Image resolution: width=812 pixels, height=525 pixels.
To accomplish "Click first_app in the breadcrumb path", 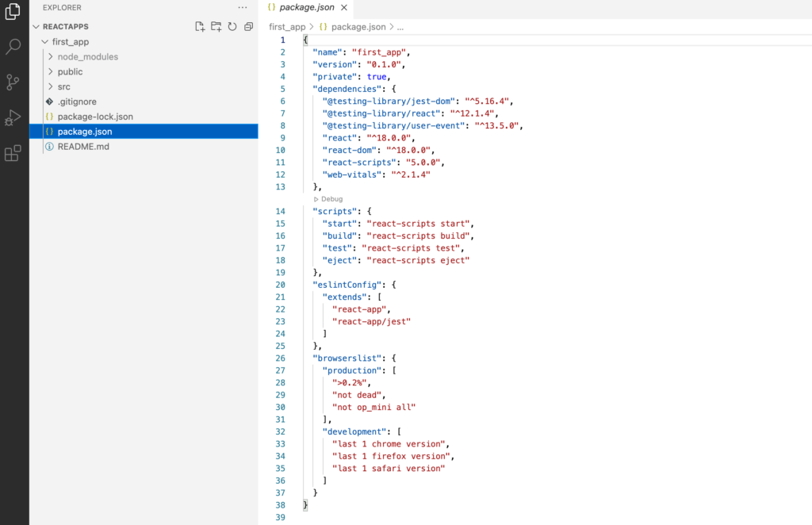I will 287,27.
